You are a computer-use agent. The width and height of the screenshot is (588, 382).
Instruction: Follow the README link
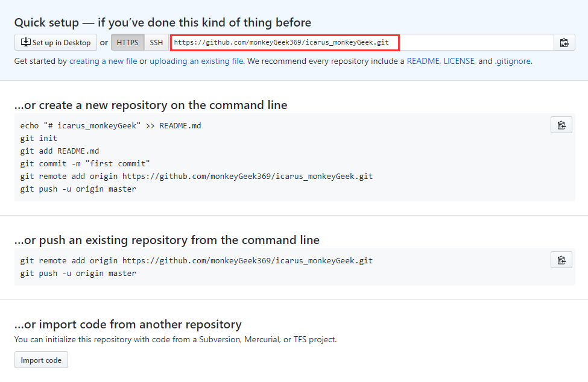pyautogui.click(x=423, y=61)
